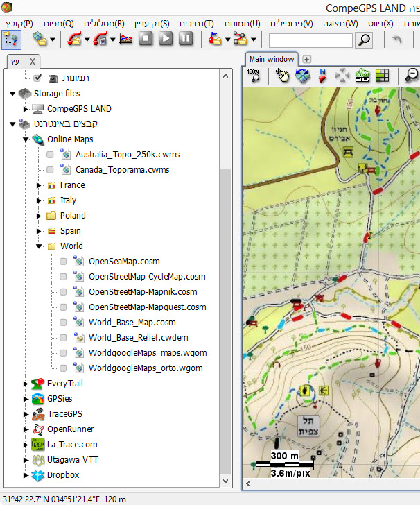Check the Australia_Topo_250k.cwms checkbox
420x505 pixels.
[50, 155]
